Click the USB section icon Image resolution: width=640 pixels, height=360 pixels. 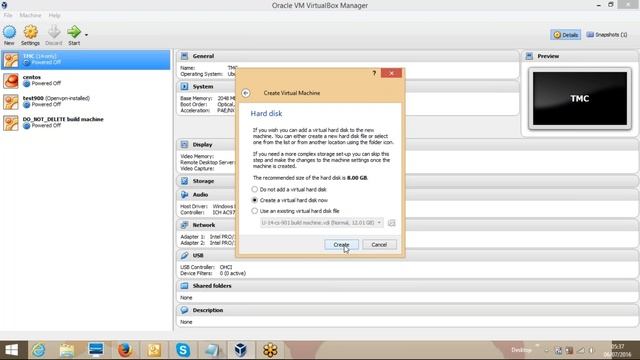click(x=184, y=256)
